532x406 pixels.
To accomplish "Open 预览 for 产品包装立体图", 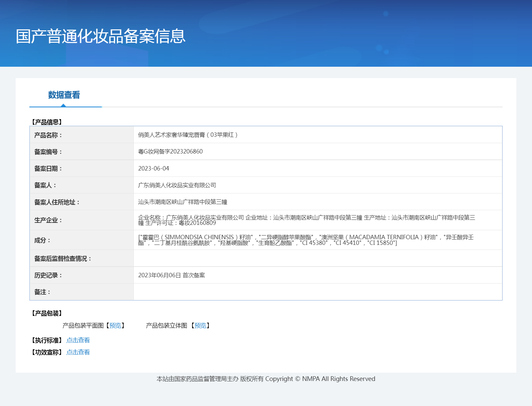I will pos(200,326).
